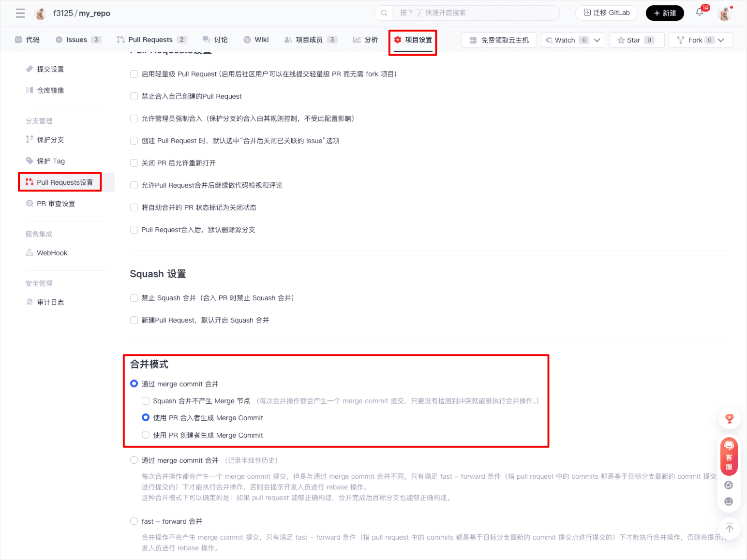The width and height of the screenshot is (747, 560).
Task: Focus the search input field
Action: (x=476, y=13)
